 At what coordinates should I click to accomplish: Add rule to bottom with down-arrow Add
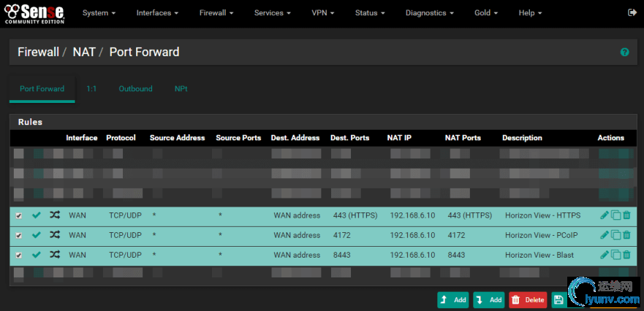(489, 300)
